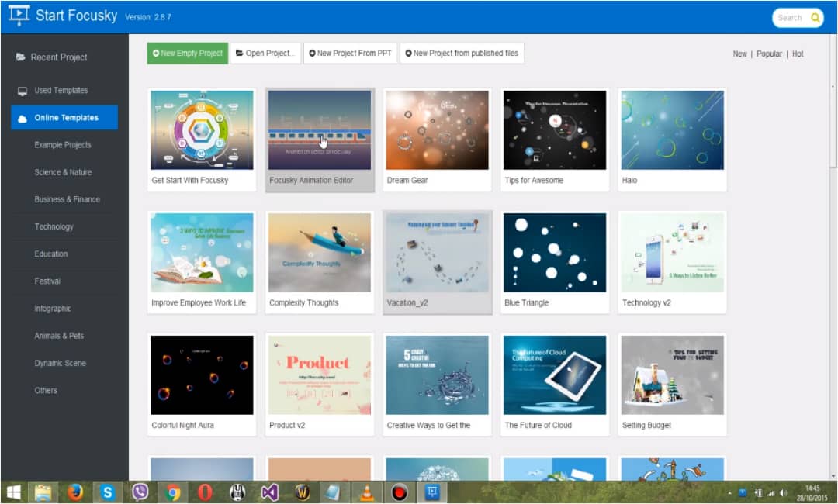Open Opera browser from taskbar
The image size is (838, 504).
tap(205, 492)
